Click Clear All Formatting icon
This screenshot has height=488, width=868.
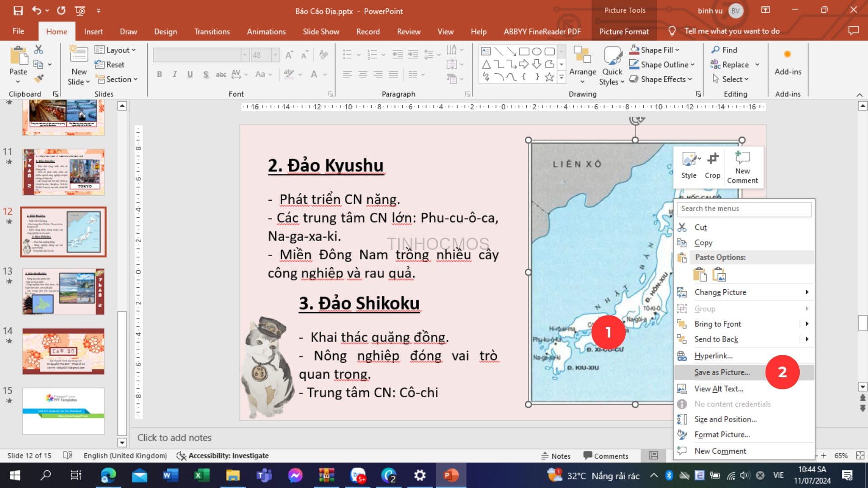tap(323, 55)
